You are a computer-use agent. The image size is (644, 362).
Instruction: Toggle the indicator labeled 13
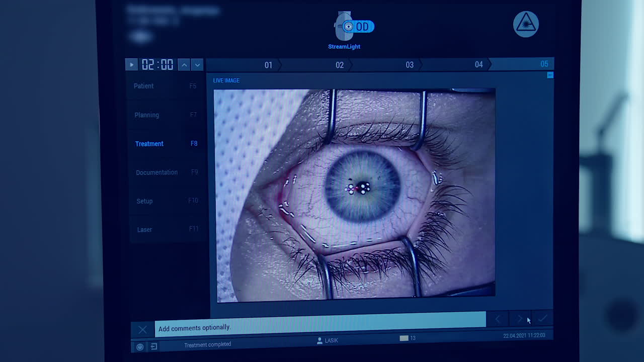pyautogui.click(x=405, y=338)
